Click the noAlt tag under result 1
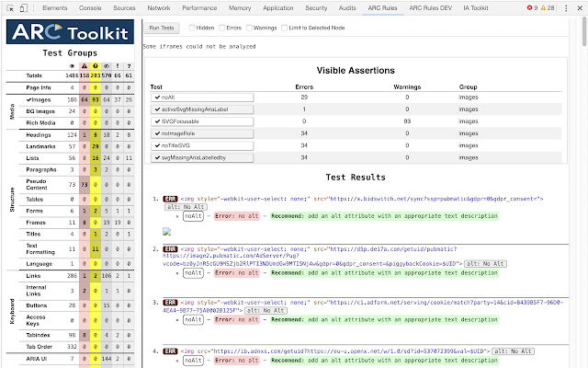 [x=193, y=216]
